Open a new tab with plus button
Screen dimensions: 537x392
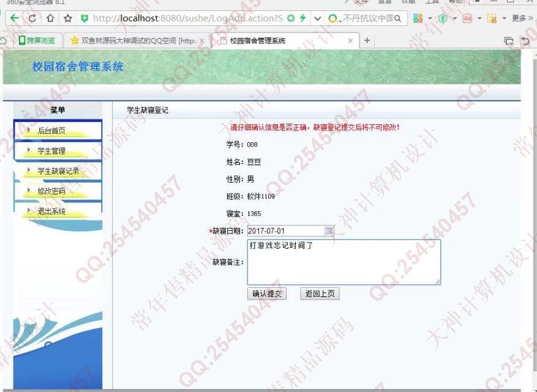point(367,40)
